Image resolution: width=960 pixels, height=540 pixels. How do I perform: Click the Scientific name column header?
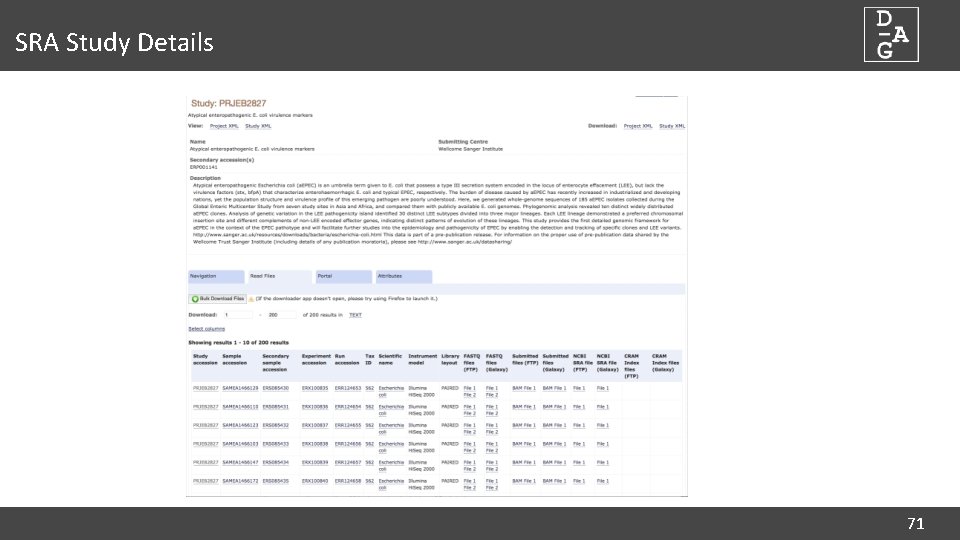390,359
